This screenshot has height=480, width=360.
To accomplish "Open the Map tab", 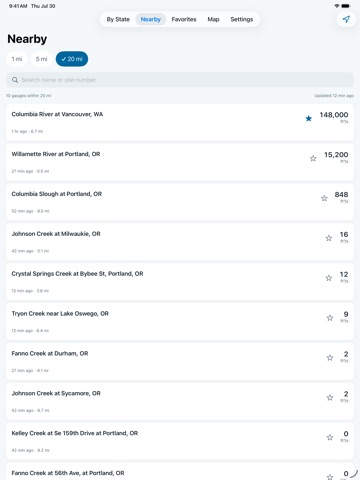I will coord(213,19).
